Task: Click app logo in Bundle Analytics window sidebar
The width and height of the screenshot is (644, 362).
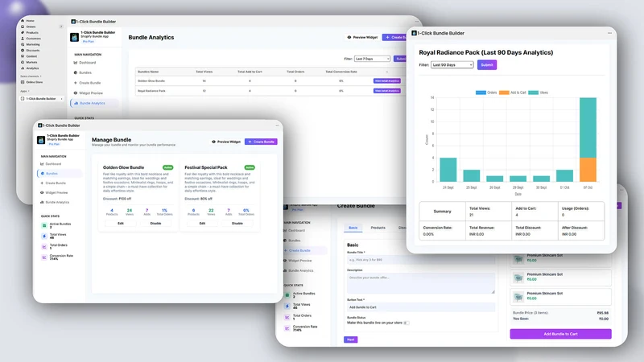Action: pyautogui.click(x=74, y=37)
